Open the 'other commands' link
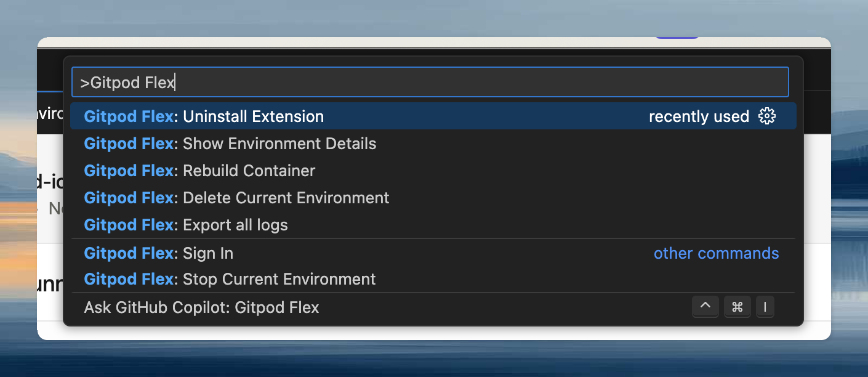 [x=716, y=253]
